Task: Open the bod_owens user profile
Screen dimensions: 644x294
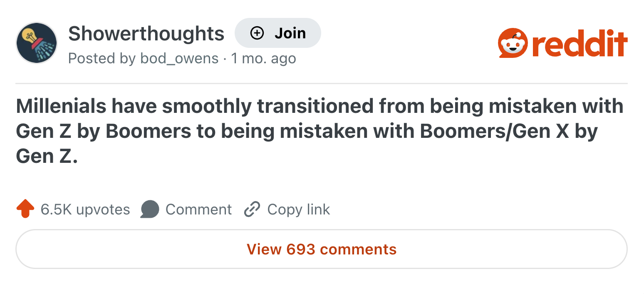Action: 179,58
